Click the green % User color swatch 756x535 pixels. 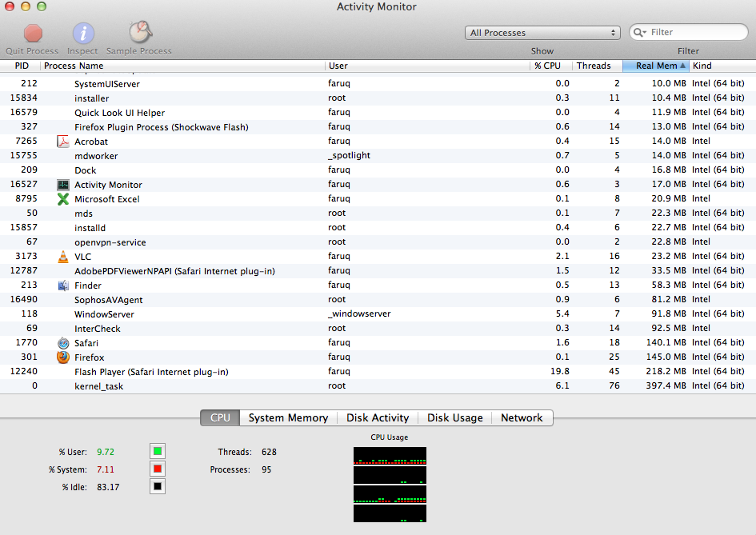click(x=158, y=451)
